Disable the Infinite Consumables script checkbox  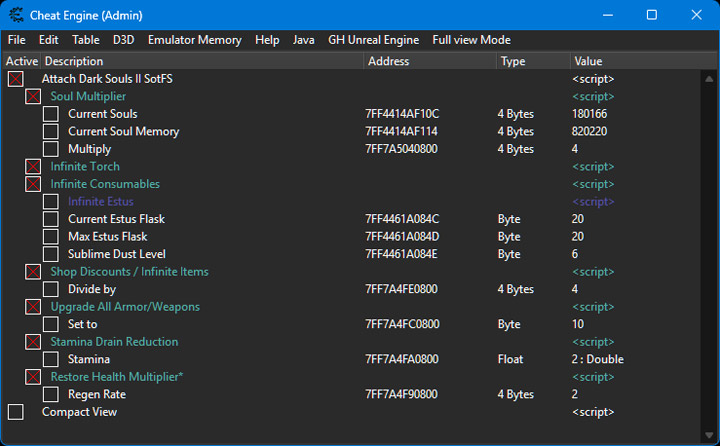33,184
